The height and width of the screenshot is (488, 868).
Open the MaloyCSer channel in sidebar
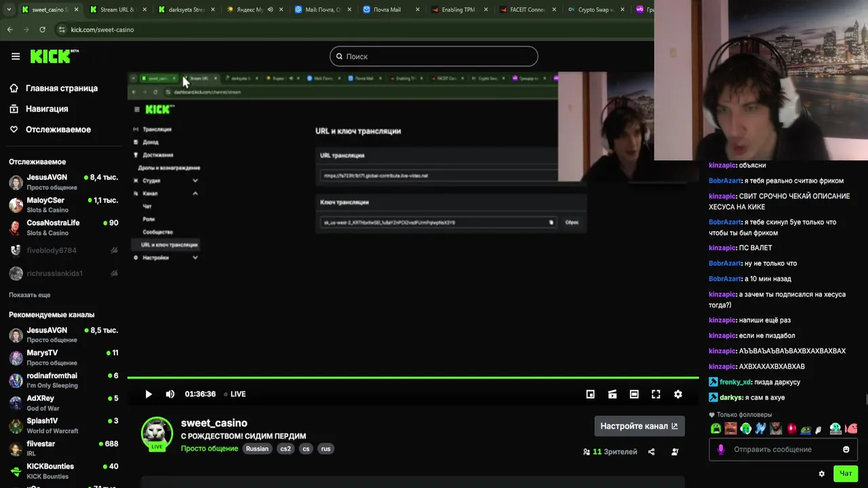click(x=63, y=205)
